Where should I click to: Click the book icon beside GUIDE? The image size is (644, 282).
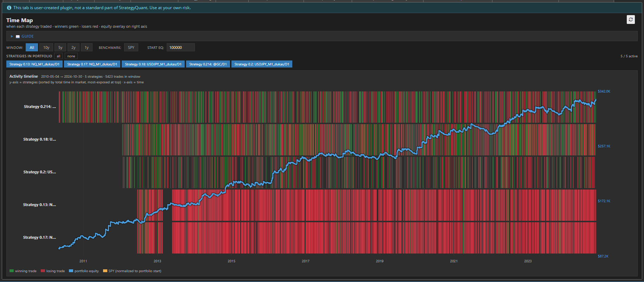(x=18, y=37)
